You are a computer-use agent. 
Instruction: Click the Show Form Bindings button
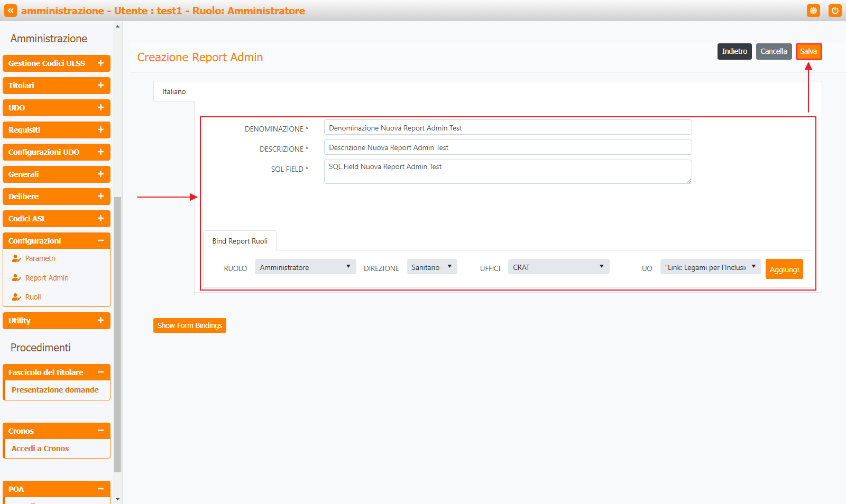(x=189, y=325)
